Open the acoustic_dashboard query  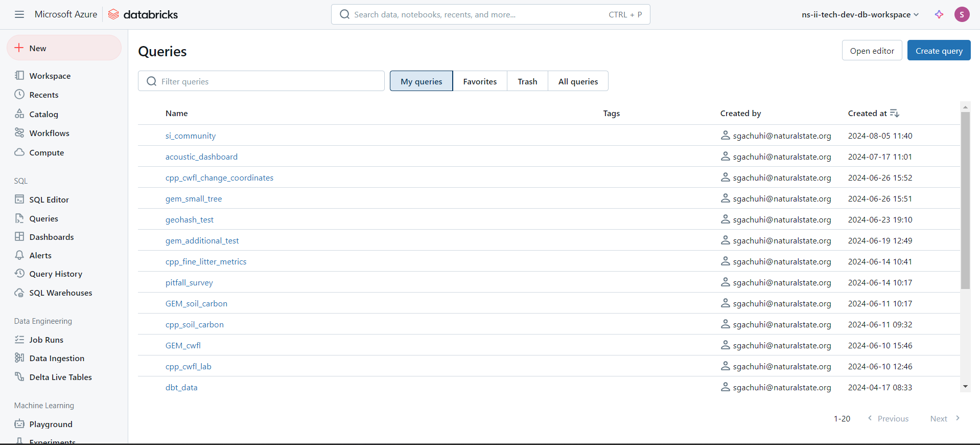click(201, 157)
